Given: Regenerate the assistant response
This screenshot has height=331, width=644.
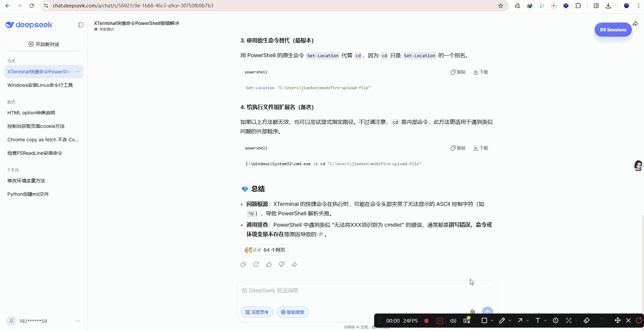Looking at the screenshot, I should 256,264.
